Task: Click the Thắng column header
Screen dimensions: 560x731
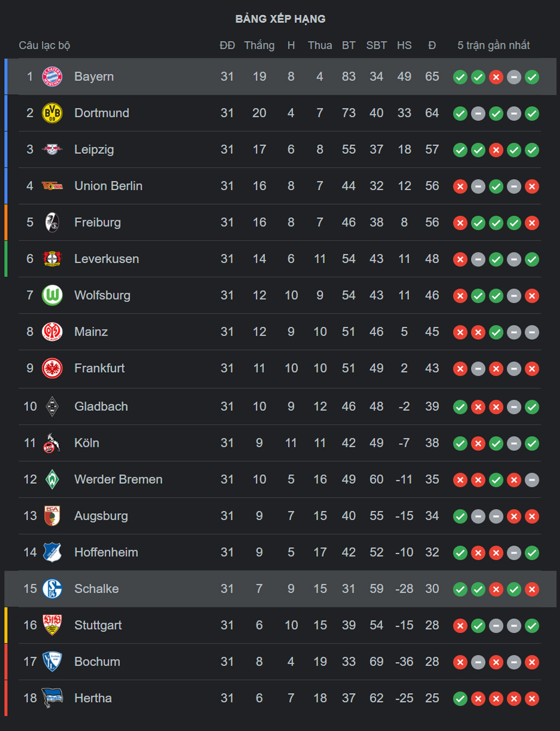Action: pos(259,45)
